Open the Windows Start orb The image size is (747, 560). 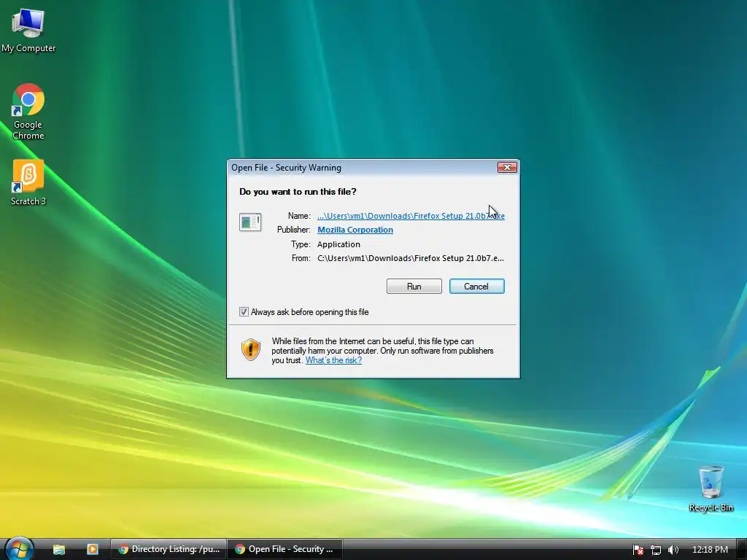click(18, 548)
